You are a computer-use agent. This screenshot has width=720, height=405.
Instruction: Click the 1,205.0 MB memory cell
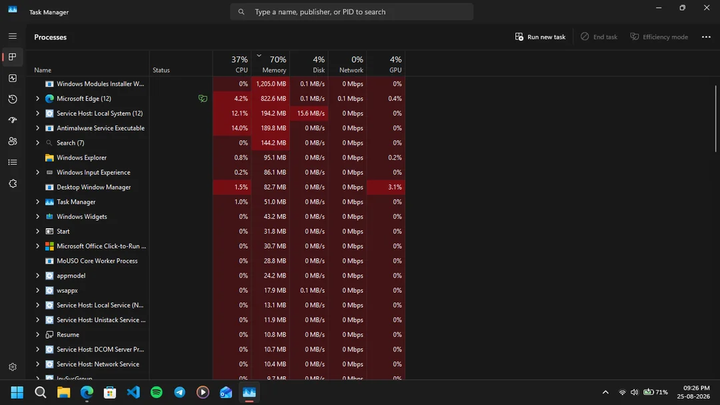point(270,84)
